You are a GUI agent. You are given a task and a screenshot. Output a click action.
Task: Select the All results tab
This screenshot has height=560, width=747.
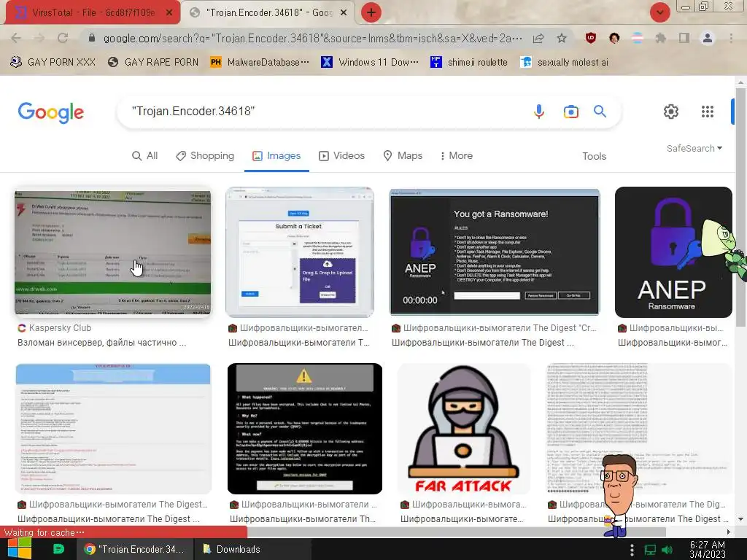click(145, 156)
